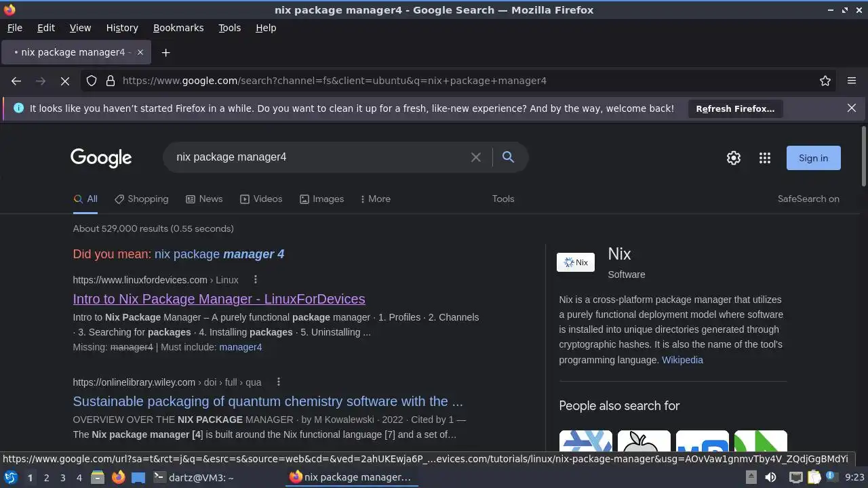Open options dots for linuxfordevices result

(x=255, y=279)
